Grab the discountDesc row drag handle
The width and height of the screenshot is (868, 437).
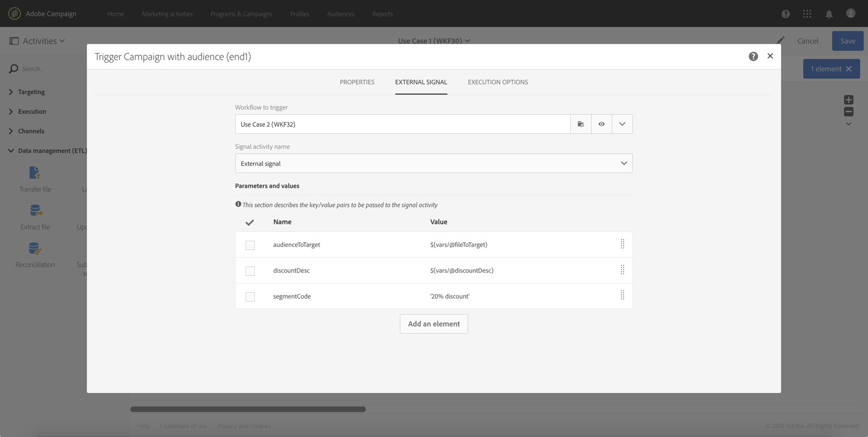pos(622,270)
